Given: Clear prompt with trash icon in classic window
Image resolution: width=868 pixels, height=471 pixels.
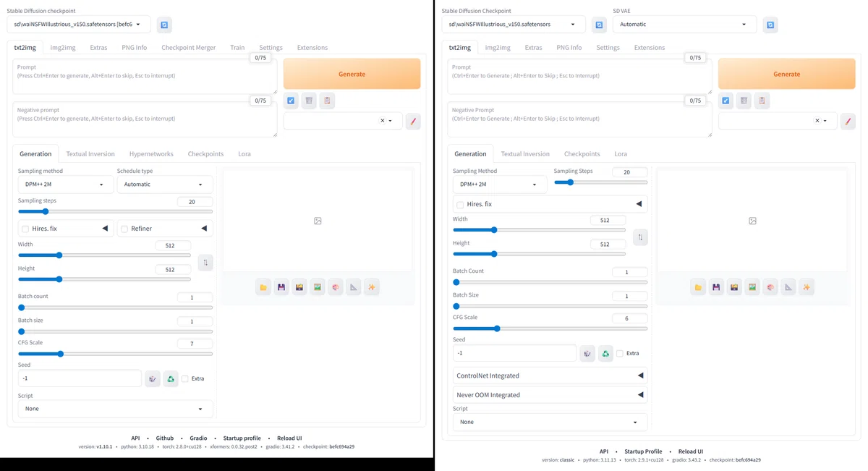Looking at the screenshot, I should coord(744,101).
